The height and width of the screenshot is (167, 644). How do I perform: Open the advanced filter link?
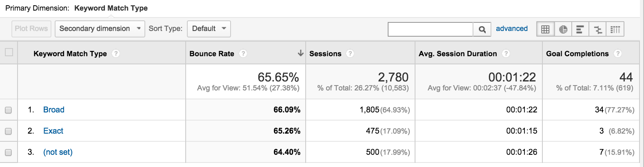coord(512,29)
